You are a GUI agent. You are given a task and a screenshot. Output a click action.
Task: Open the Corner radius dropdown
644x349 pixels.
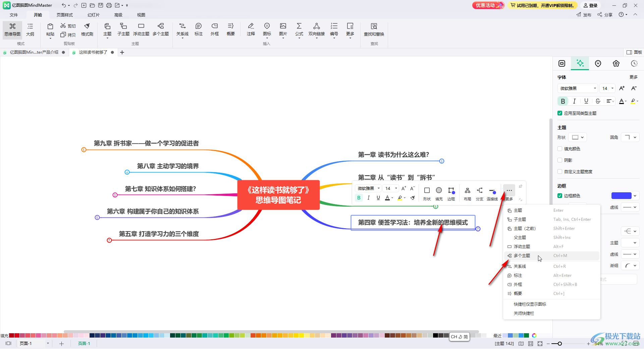tap(630, 137)
